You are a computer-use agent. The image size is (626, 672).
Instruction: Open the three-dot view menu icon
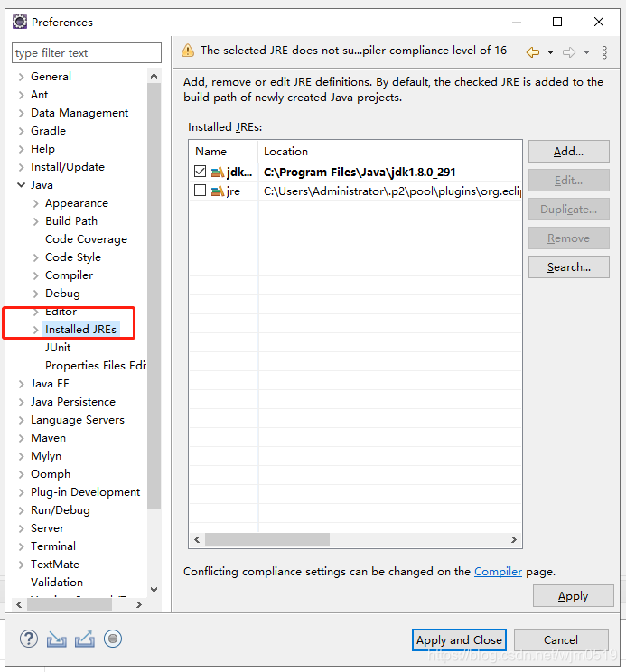click(604, 52)
